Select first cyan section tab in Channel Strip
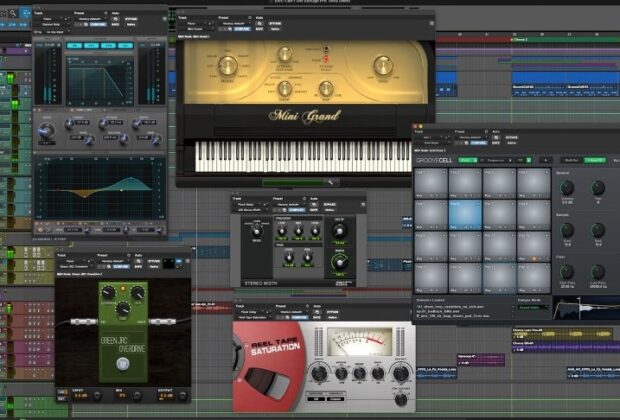The width and height of the screenshot is (620, 420). tap(74, 46)
